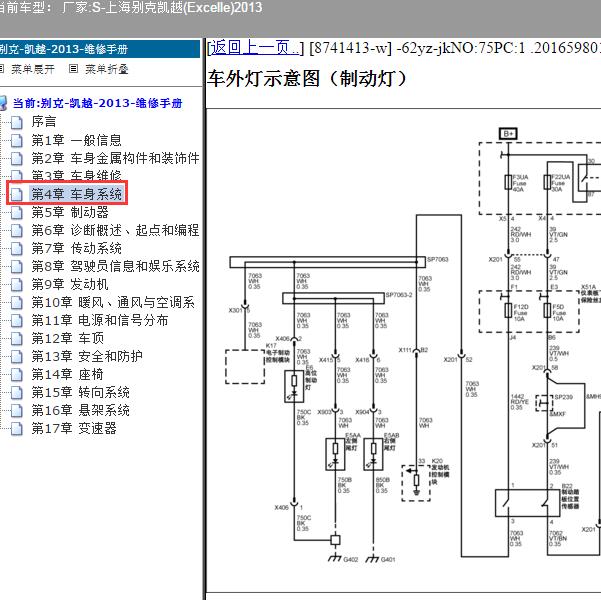Image resolution: width=601 pixels, height=600 pixels.
Task: Click the page icon next to 第11章
Action: coord(16,321)
